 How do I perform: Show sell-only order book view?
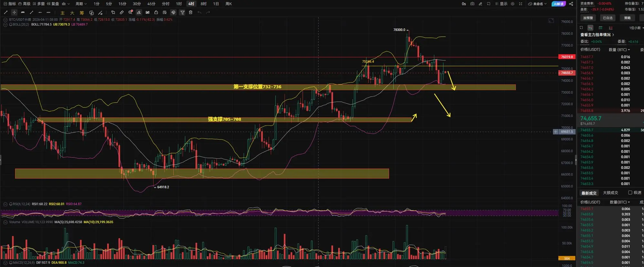click(611, 28)
